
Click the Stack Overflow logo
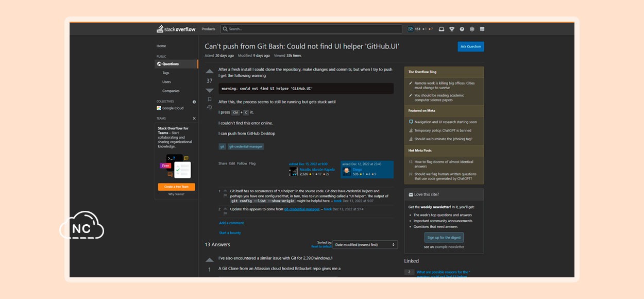click(176, 29)
